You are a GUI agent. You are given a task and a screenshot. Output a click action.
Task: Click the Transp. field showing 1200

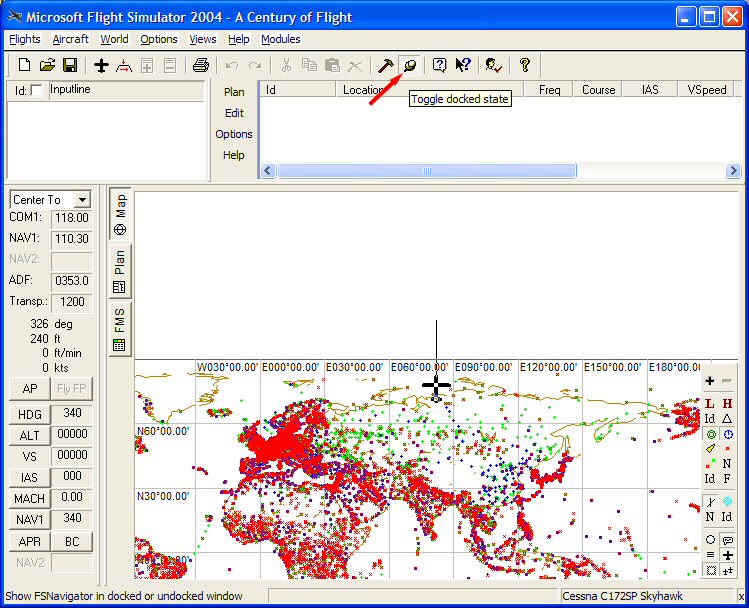[x=72, y=302]
